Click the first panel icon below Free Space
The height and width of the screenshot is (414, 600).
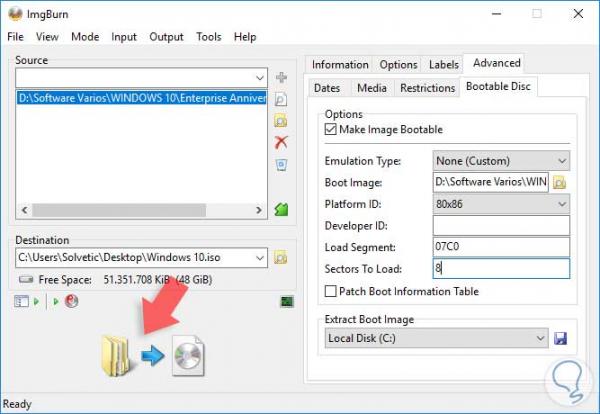pyautogui.click(x=21, y=302)
